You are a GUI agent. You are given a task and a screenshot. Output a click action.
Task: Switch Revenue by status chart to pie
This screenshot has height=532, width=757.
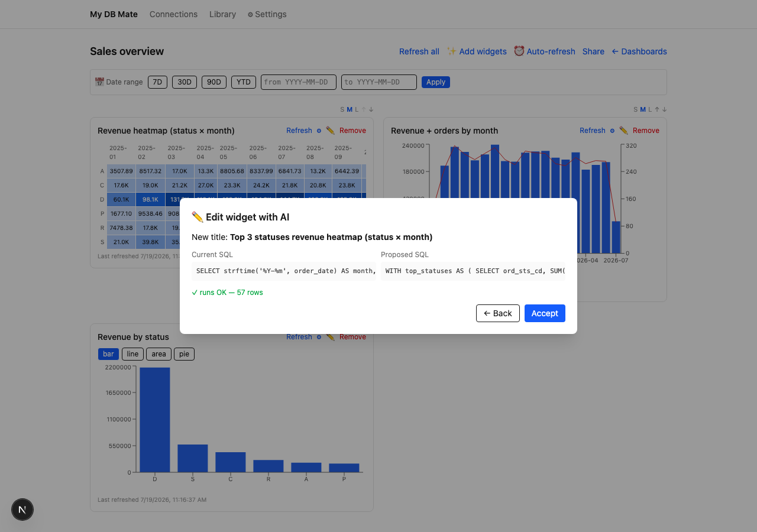[185, 354]
